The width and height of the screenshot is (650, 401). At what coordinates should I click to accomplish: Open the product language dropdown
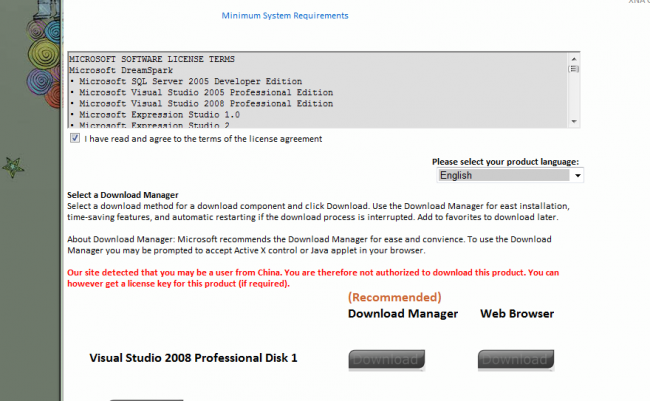pyautogui.click(x=510, y=175)
